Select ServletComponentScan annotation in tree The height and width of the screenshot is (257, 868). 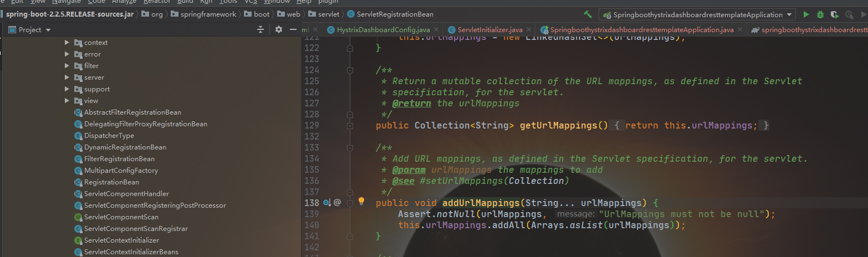[x=121, y=217]
